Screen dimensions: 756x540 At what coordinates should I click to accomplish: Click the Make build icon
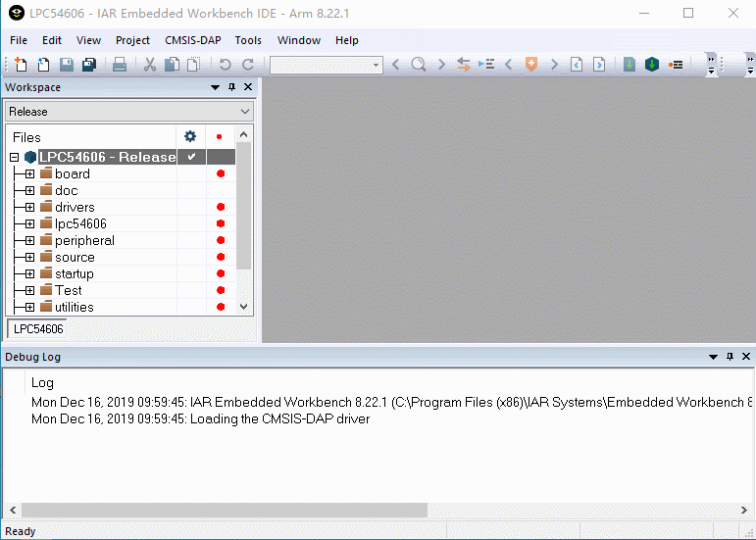point(652,64)
